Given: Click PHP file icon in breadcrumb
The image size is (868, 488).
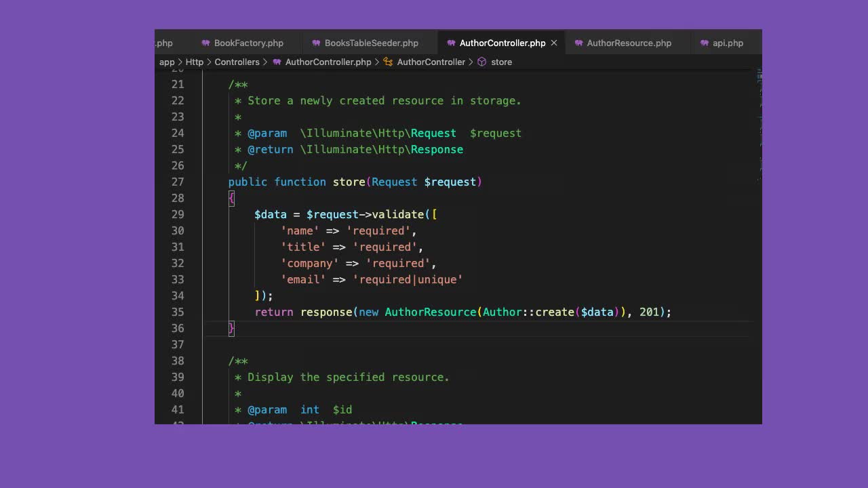Looking at the screenshot, I should coord(277,62).
